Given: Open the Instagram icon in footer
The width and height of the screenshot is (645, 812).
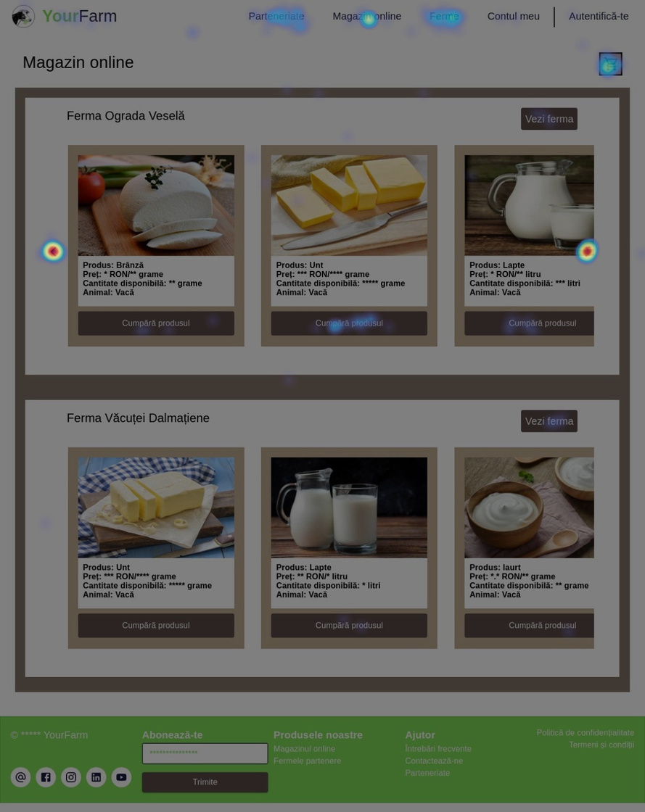Looking at the screenshot, I should point(71,776).
